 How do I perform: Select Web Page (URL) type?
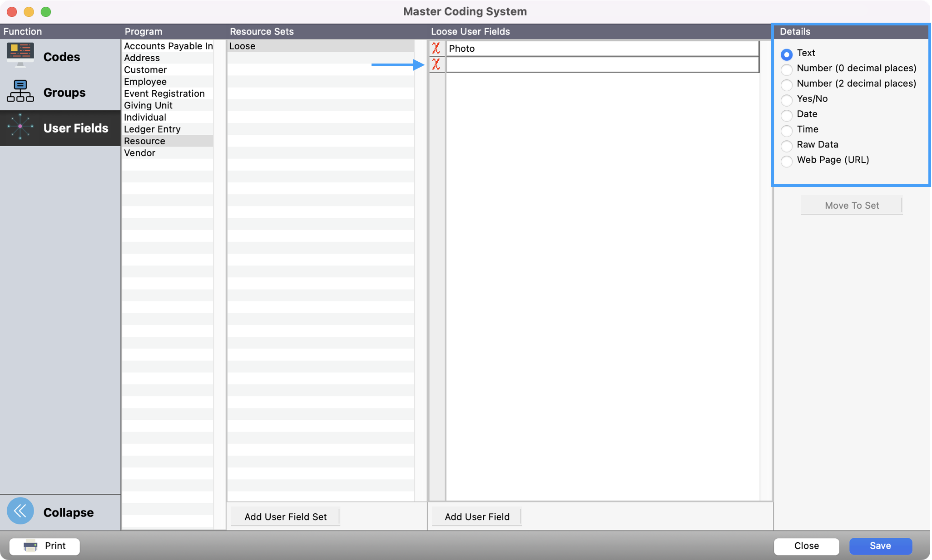tap(787, 161)
